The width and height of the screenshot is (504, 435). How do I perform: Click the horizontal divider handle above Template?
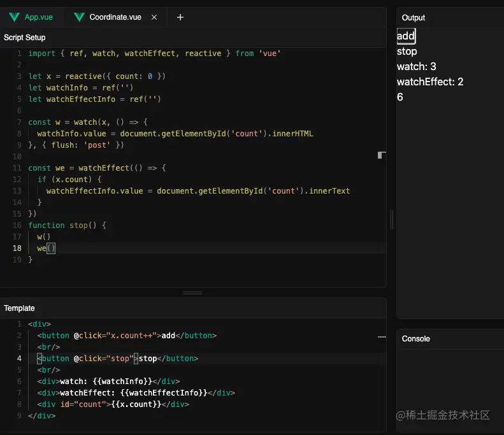point(192,293)
